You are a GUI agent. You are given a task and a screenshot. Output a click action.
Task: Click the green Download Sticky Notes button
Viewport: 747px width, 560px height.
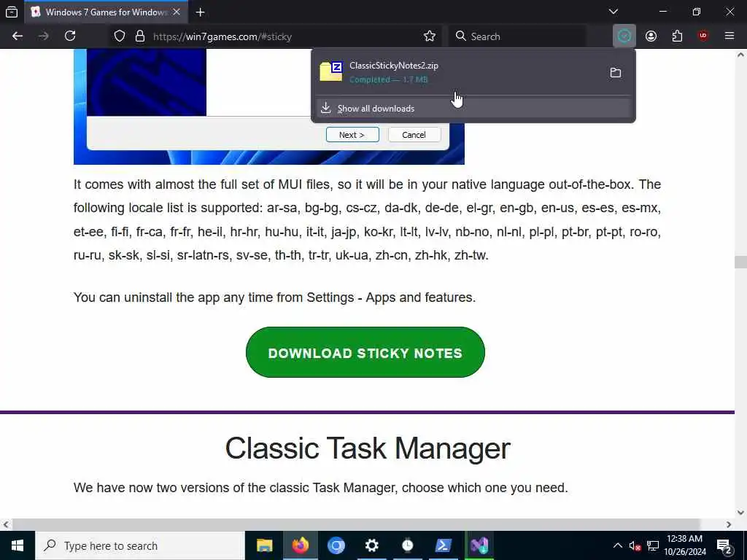(365, 352)
